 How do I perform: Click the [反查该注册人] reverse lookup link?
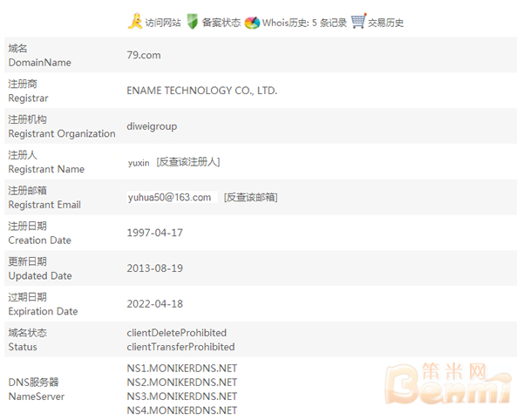click(188, 162)
